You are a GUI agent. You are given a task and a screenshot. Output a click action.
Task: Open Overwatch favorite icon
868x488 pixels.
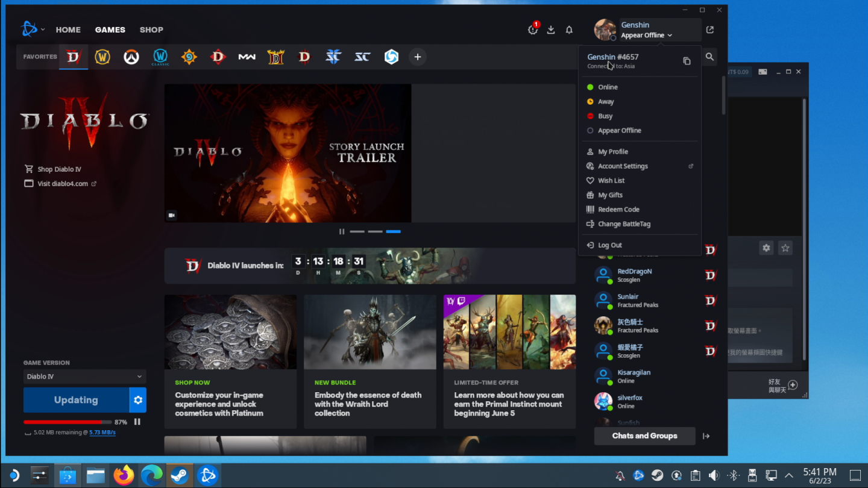coord(131,57)
